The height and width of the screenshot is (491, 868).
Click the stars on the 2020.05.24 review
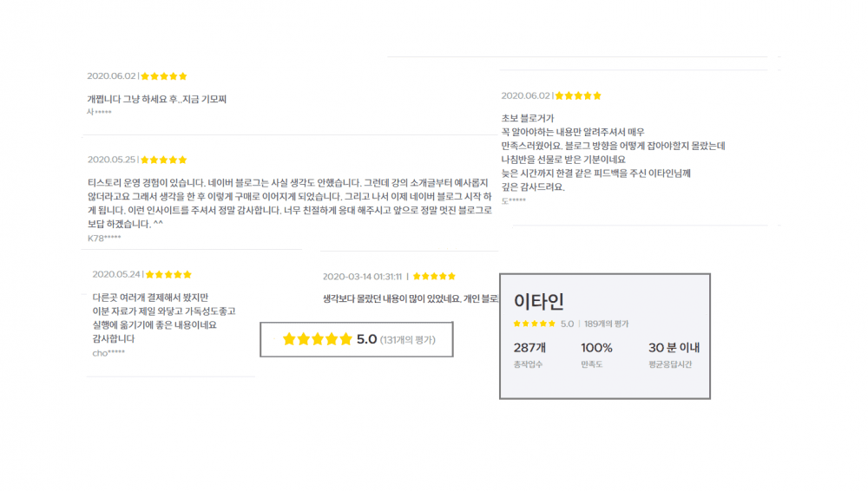pyautogui.click(x=169, y=274)
